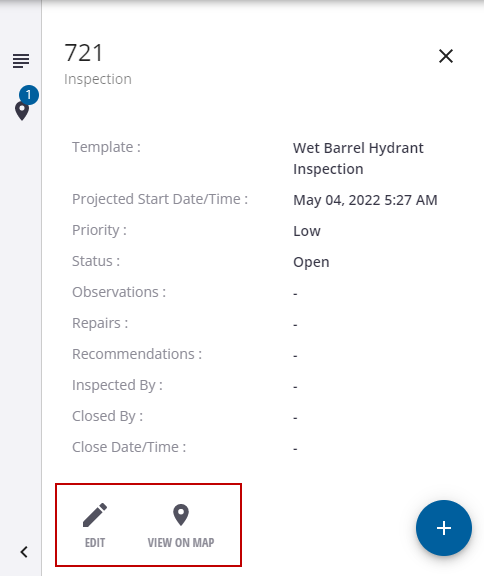The width and height of the screenshot is (484, 576).
Task: Click the Repairs field label
Action: coord(100,323)
